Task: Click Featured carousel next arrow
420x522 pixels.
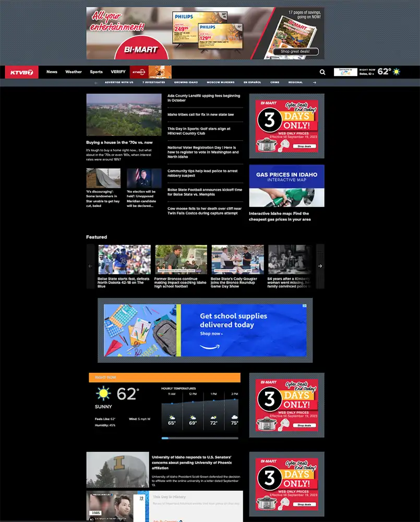Action: [320, 266]
